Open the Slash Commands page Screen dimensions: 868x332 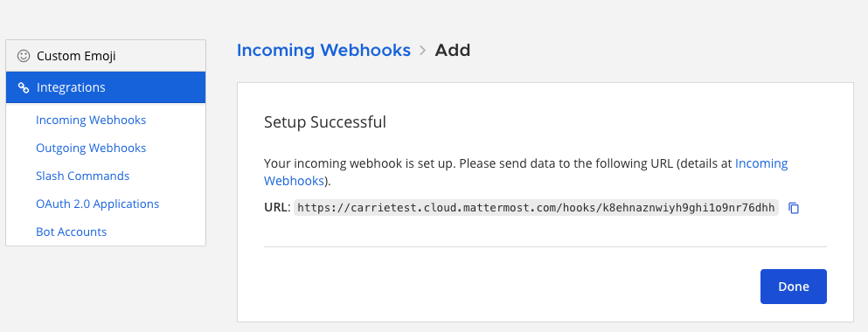[x=82, y=176]
